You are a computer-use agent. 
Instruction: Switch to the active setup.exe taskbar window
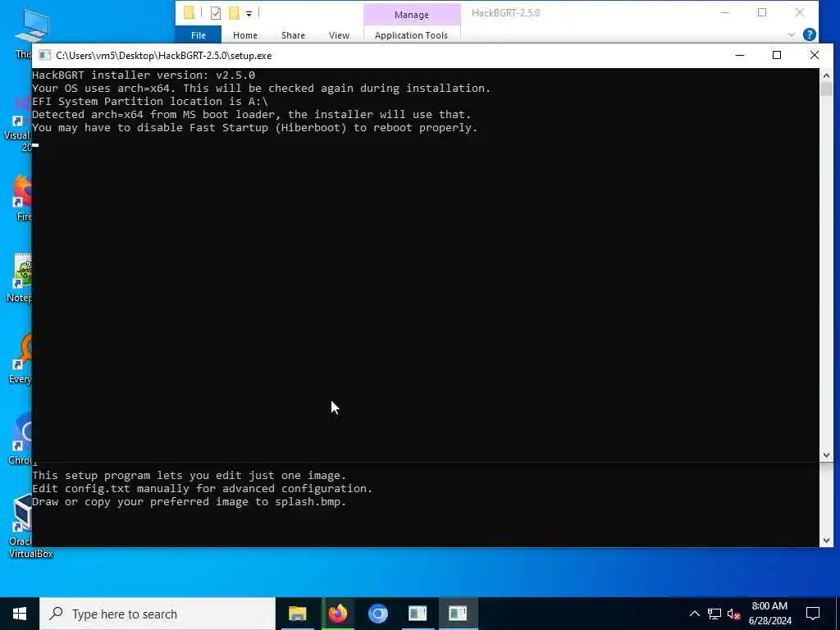click(x=458, y=614)
